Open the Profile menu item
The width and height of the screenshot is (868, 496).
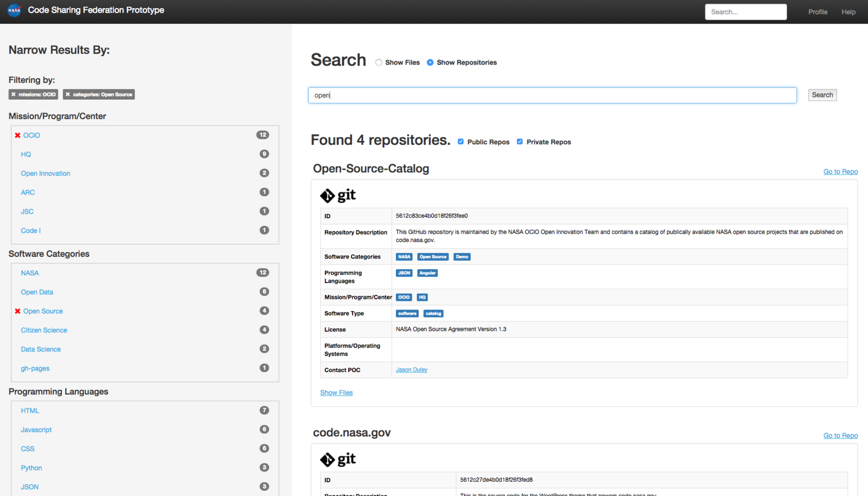818,12
